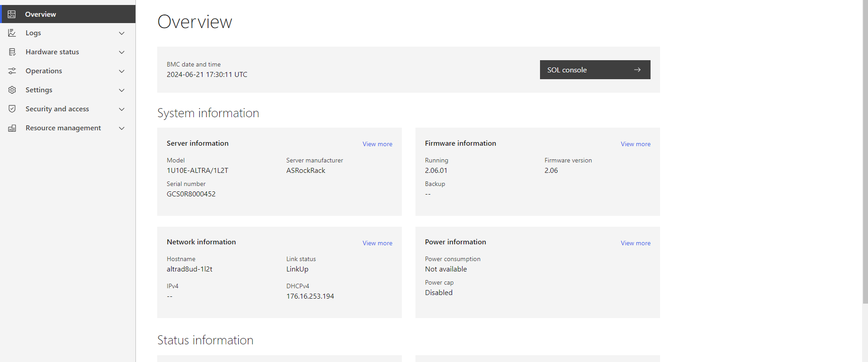View more Power information
The image size is (868, 362).
click(x=636, y=243)
